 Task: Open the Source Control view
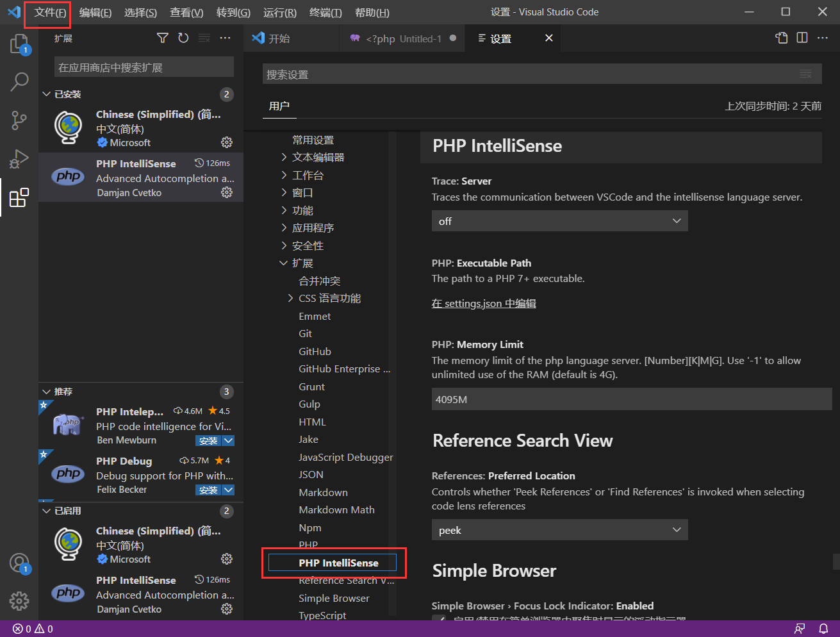pyautogui.click(x=19, y=120)
